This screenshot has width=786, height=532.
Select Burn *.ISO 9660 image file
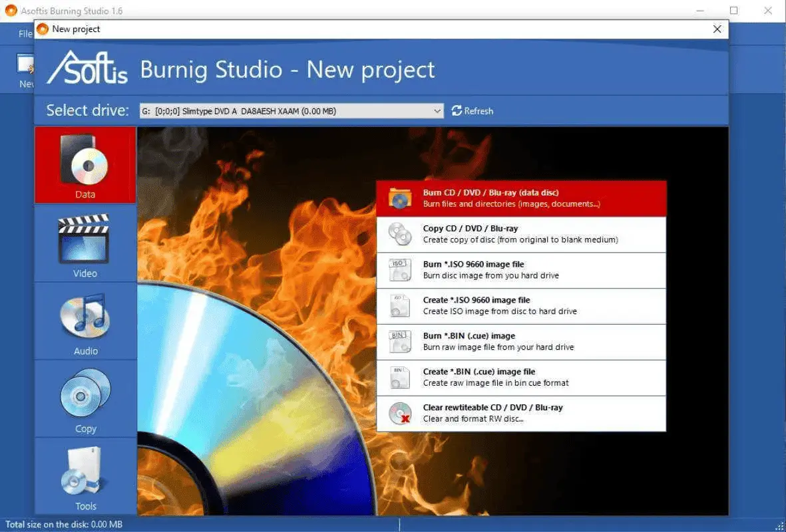pos(521,270)
